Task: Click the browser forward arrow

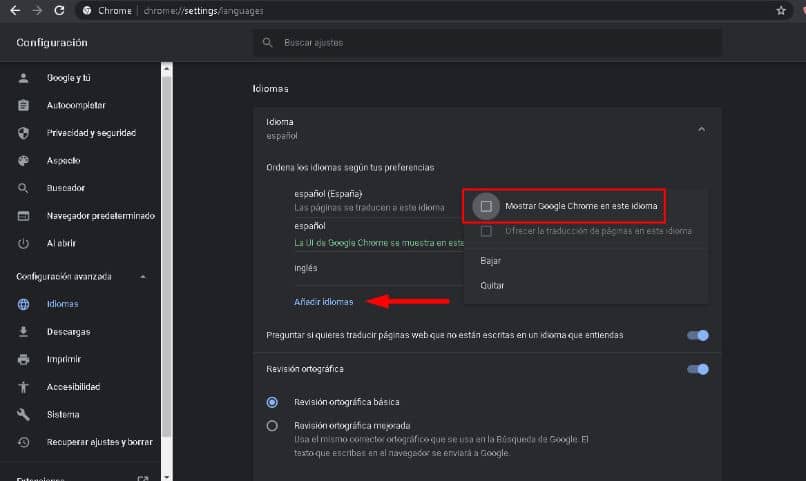Action: (x=37, y=10)
